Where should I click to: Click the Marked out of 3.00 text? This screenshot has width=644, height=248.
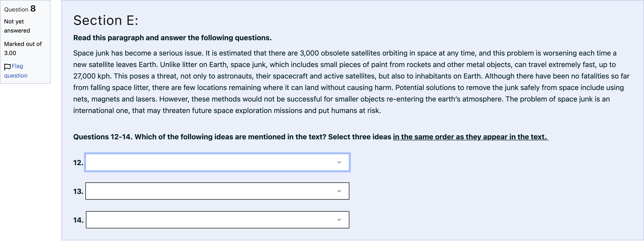(23, 48)
